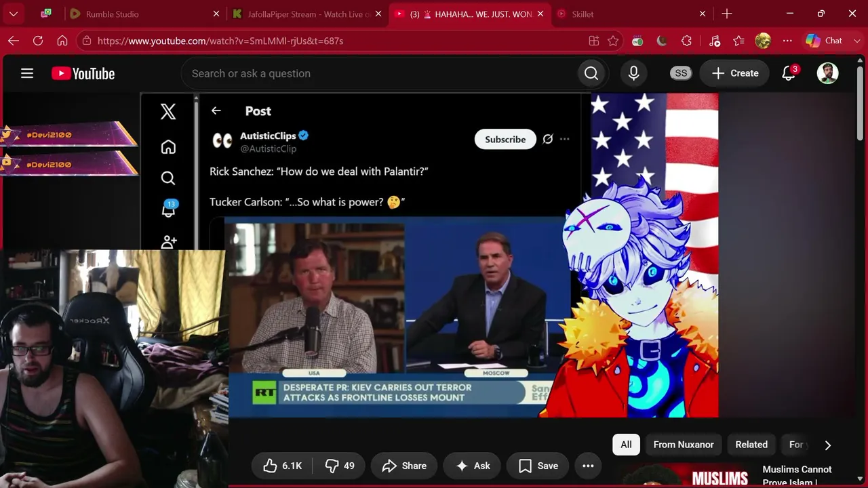This screenshot has width=868, height=488.
Task: Open Copilot Chat sidebar
Action: coord(824,41)
